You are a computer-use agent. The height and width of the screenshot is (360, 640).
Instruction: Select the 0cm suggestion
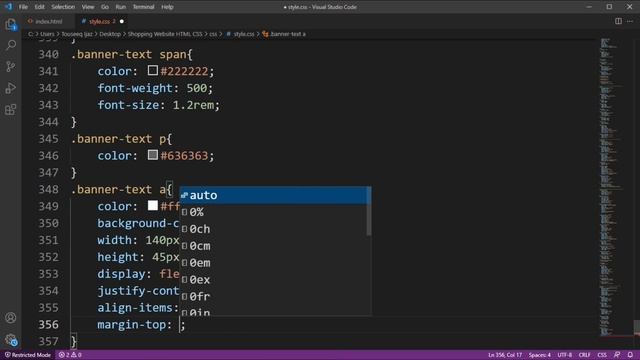(x=273, y=246)
